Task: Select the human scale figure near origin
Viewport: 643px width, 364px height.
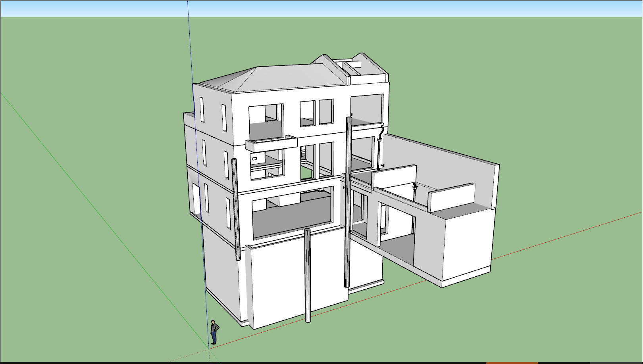Action: [214, 332]
